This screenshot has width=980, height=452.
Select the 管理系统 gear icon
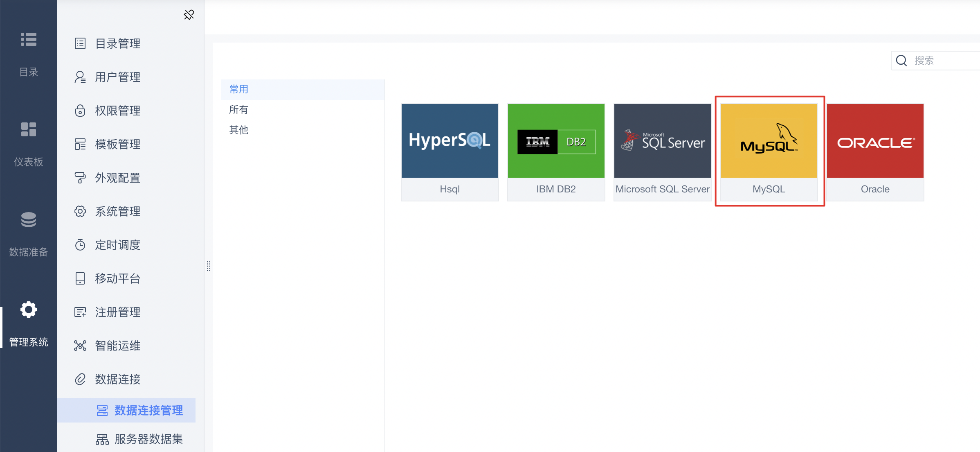29,310
